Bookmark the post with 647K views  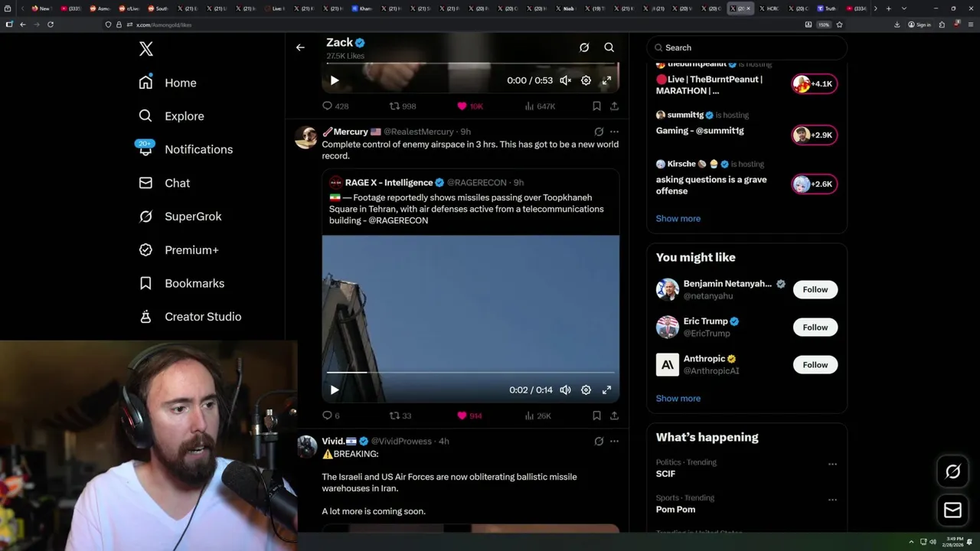point(596,106)
